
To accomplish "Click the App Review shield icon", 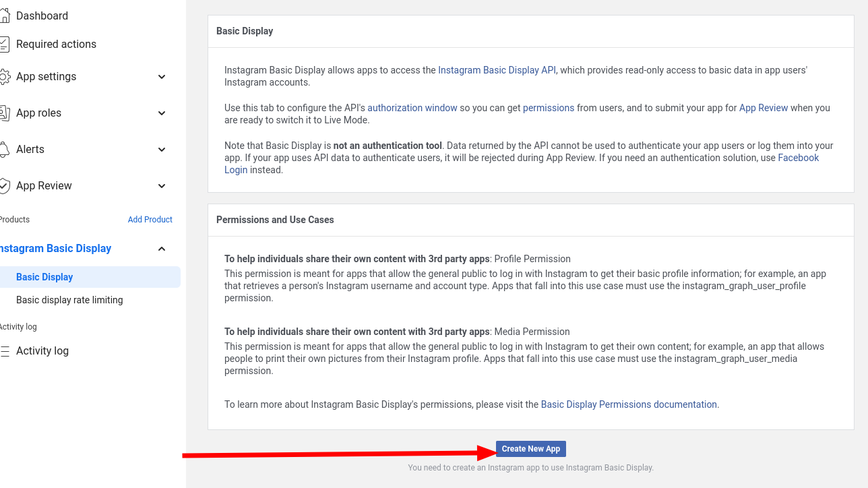I will tap(5, 186).
